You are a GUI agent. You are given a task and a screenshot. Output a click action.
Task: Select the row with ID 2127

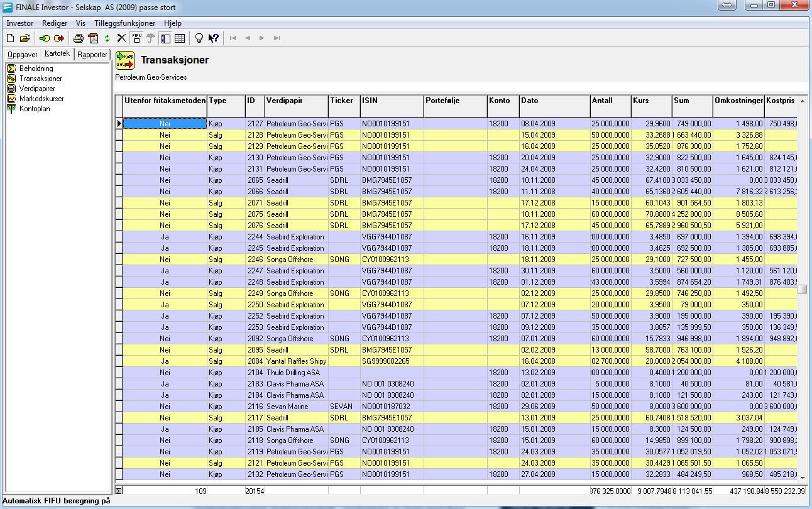457,124
